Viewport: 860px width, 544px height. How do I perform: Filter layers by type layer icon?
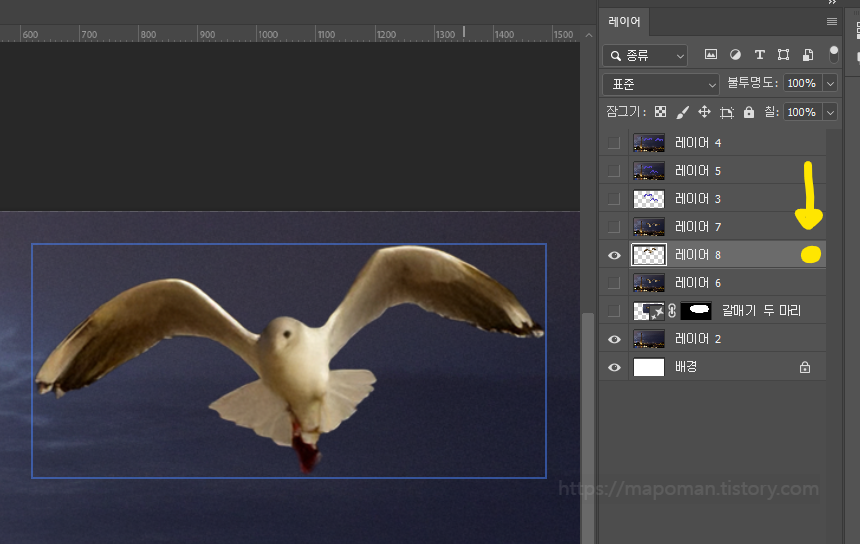tap(759, 54)
